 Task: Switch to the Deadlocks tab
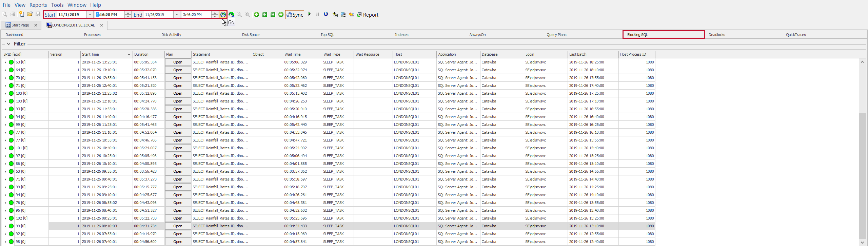(x=716, y=35)
